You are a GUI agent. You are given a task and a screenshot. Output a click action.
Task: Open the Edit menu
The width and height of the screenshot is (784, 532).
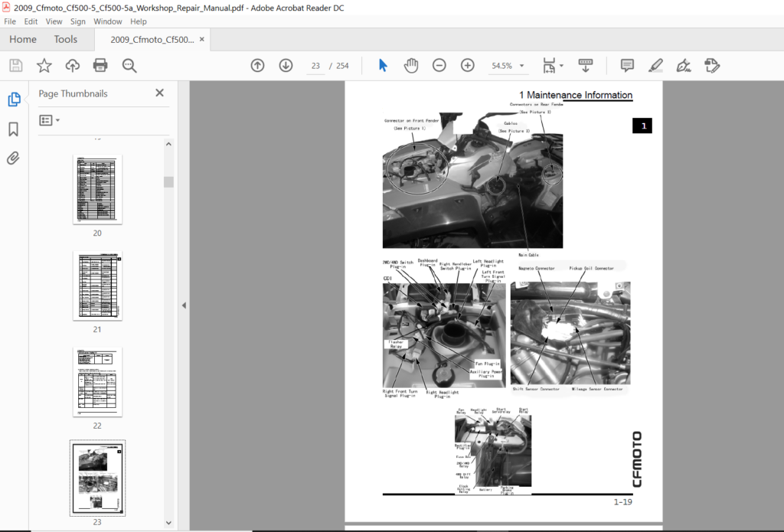31,21
